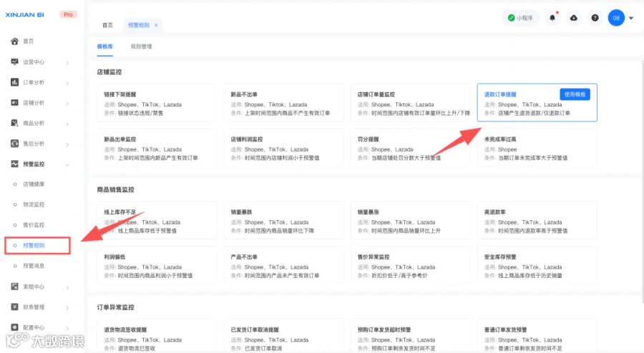
Task: Select the 销量暴涨 template card
Action: [x=410, y=221]
